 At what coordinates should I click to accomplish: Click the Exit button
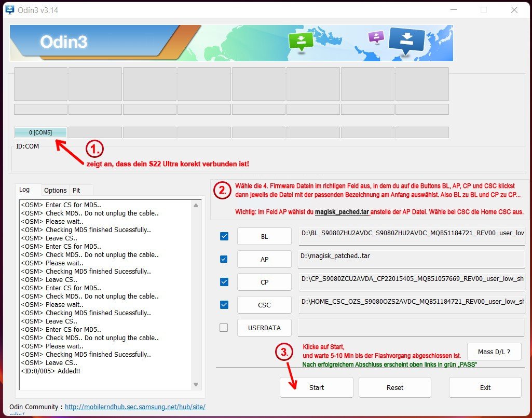(485, 387)
